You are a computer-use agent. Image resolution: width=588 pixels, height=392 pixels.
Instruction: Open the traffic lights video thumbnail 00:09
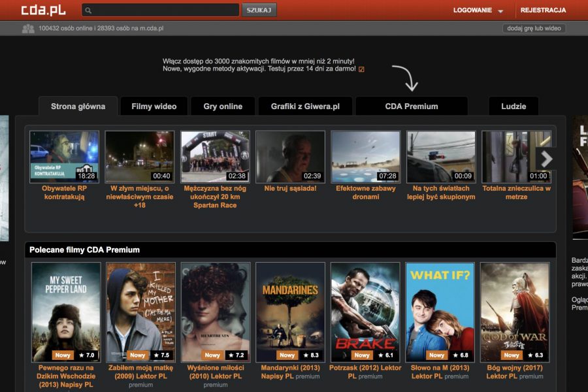point(441,157)
